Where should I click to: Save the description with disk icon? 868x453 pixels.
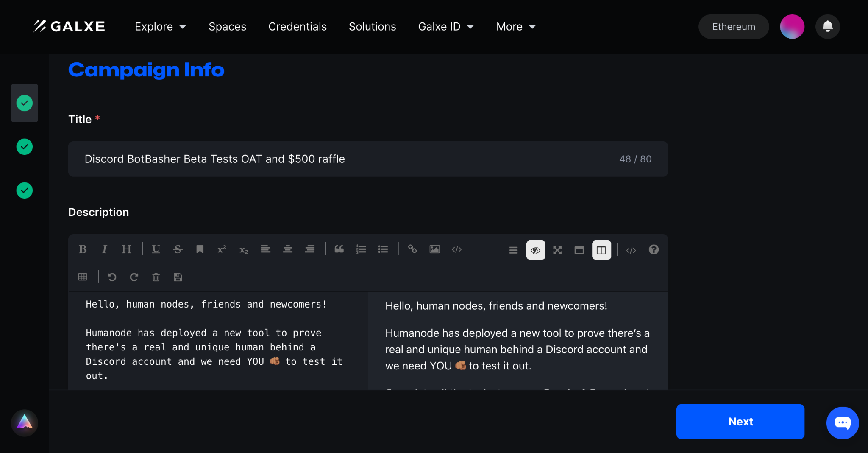[178, 277]
